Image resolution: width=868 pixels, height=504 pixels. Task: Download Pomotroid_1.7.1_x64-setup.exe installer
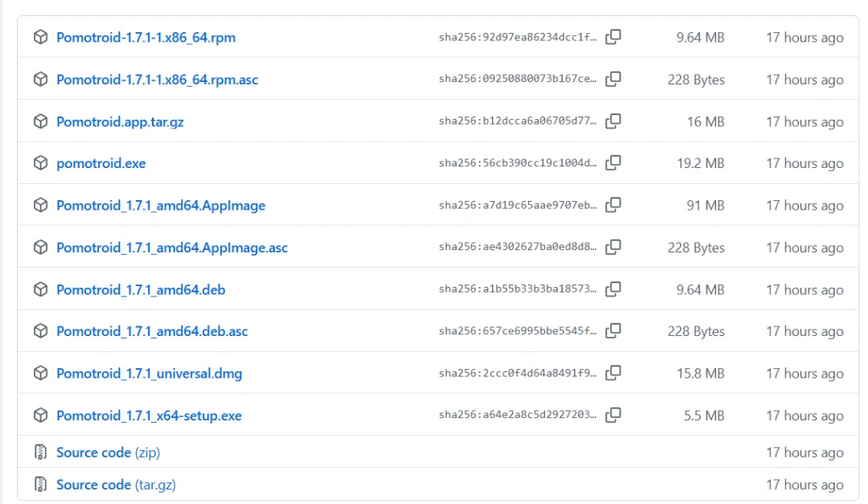coord(149,416)
